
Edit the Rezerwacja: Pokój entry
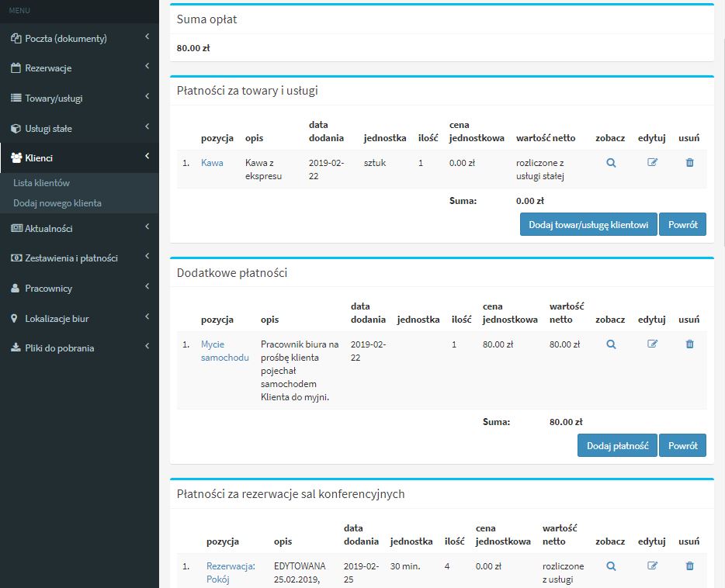click(652, 566)
